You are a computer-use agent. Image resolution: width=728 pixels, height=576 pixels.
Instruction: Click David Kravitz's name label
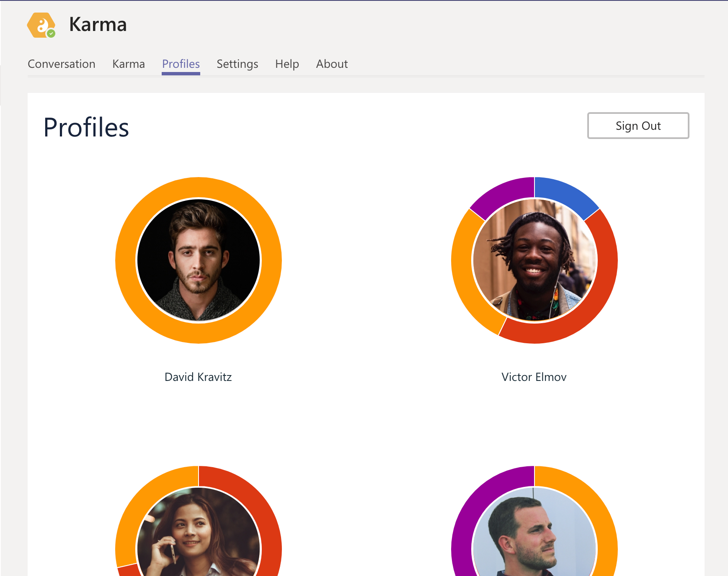pos(199,377)
